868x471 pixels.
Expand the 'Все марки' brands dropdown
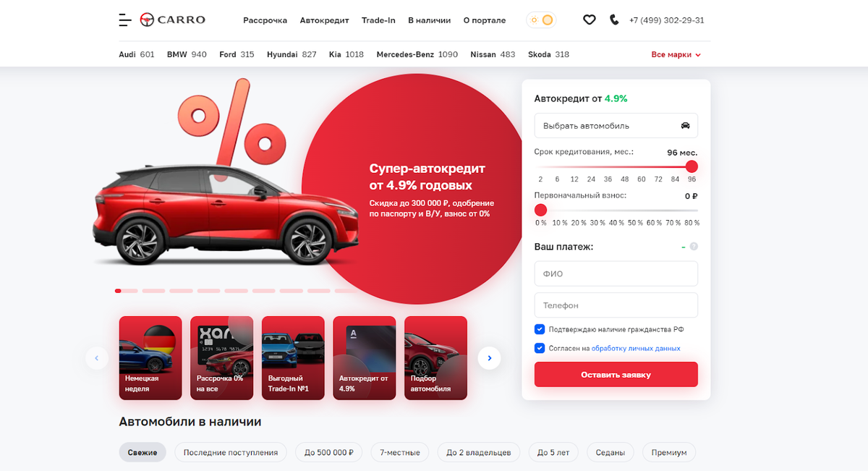coord(676,54)
